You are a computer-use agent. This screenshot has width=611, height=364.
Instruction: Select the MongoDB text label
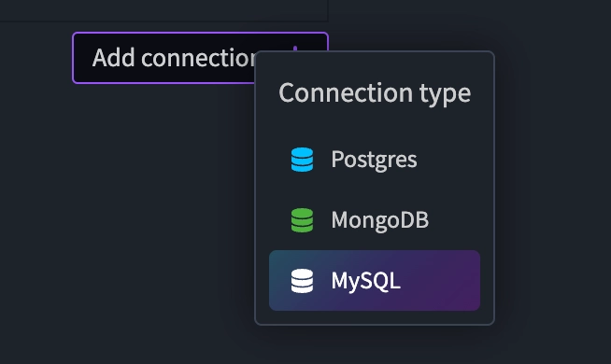pos(380,220)
